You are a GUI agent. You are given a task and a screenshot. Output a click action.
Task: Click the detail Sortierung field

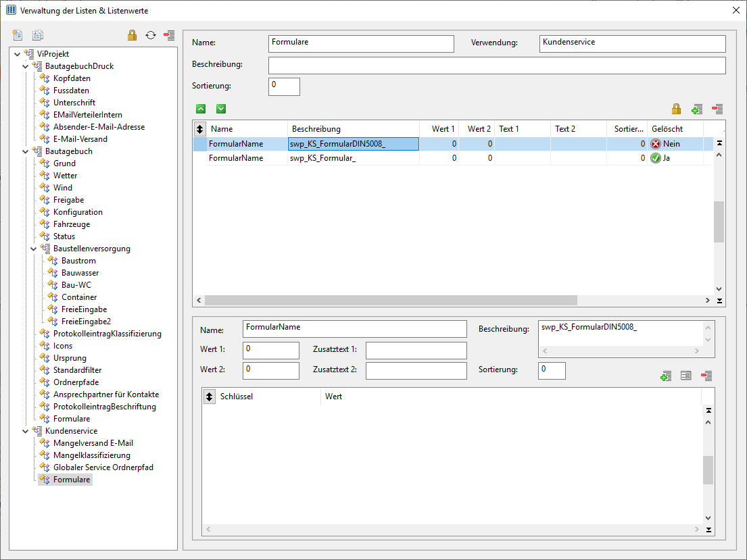pos(552,370)
